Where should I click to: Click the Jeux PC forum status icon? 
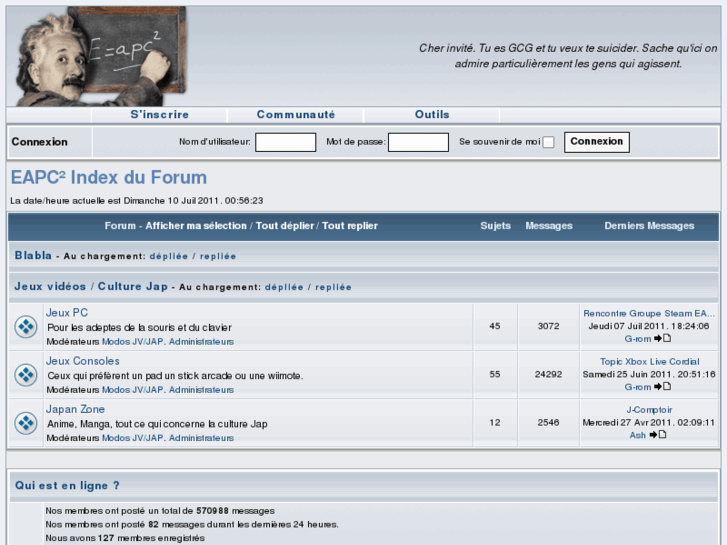pyautogui.click(x=26, y=327)
